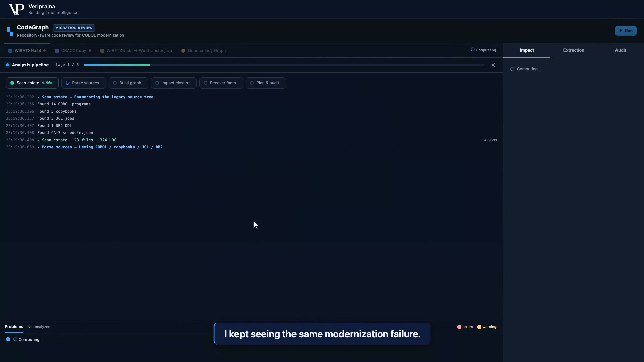This screenshot has height=362, width=644.
Task: Click the Build graph pending circle icon
Action: [115, 83]
